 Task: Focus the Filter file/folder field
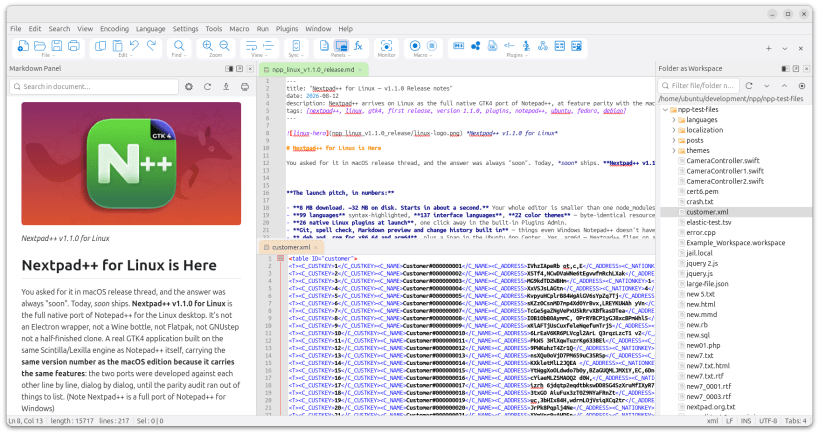coord(698,86)
